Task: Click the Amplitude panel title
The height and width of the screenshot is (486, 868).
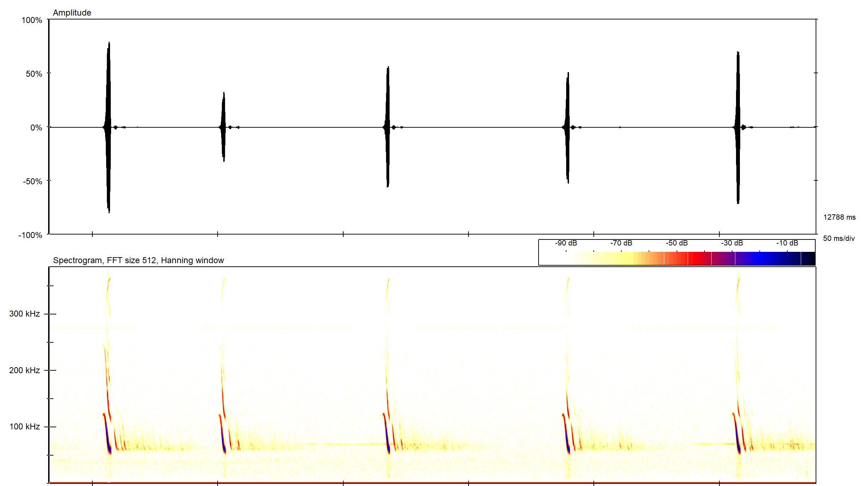Action: (72, 13)
